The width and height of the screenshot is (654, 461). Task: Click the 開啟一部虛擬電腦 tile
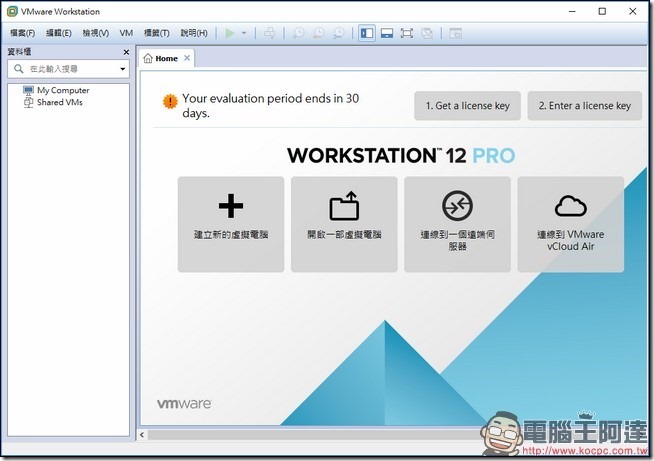click(x=344, y=224)
